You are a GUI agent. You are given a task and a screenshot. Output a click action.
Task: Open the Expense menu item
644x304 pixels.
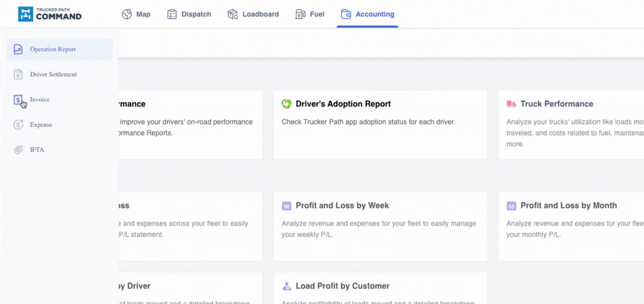pyautogui.click(x=41, y=125)
